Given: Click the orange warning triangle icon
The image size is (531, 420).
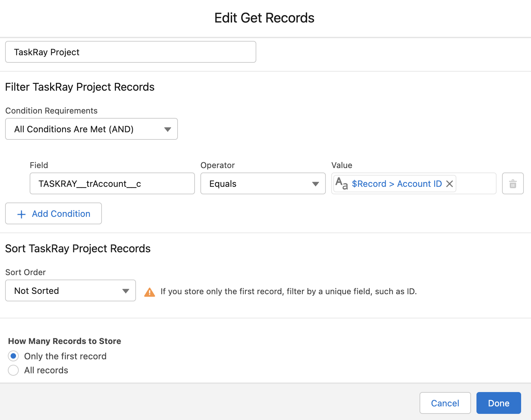Looking at the screenshot, I should [x=149, y=291].
